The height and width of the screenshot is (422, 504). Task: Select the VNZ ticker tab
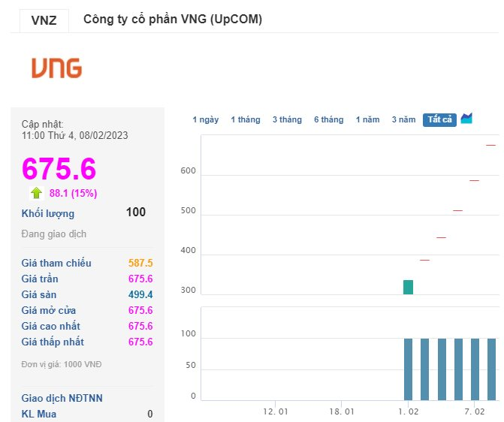click(44, 20)
